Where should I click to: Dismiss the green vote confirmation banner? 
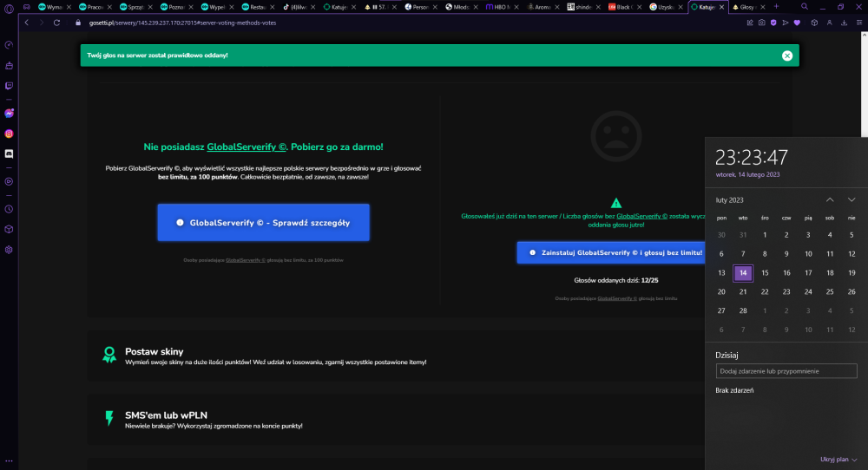coord(787,55)
